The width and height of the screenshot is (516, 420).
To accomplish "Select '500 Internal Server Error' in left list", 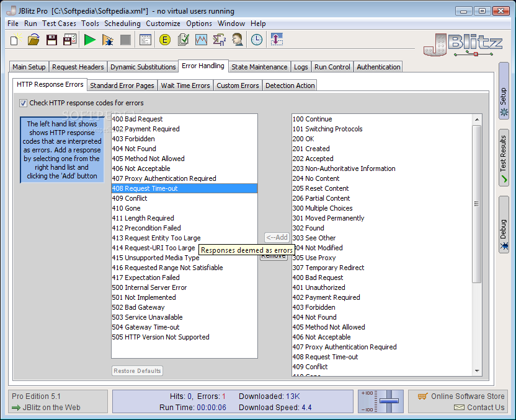I will coord(184,287).
